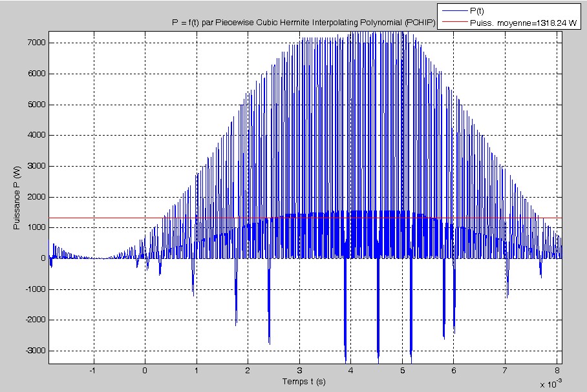This screenshot has width=587, height=392.
Task: Click the x-axis label Temps t (s)
Action: coord(304,382)
